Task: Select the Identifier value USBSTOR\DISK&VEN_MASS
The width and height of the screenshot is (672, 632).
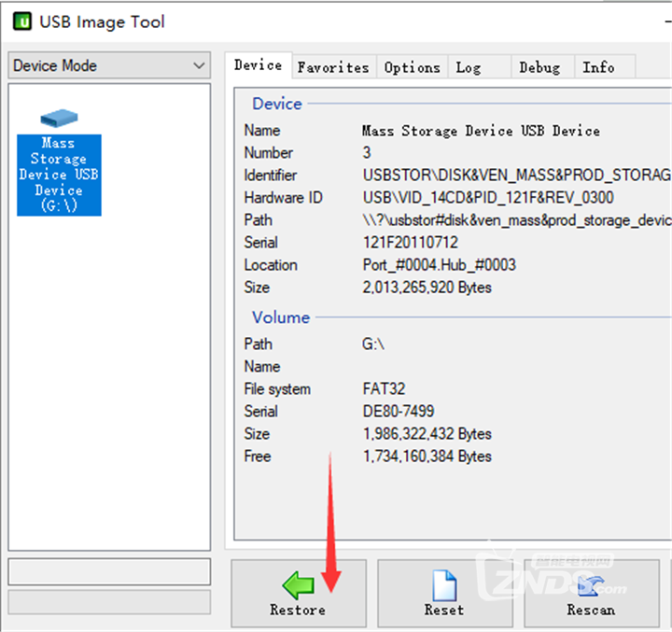Action: point(517,175)
